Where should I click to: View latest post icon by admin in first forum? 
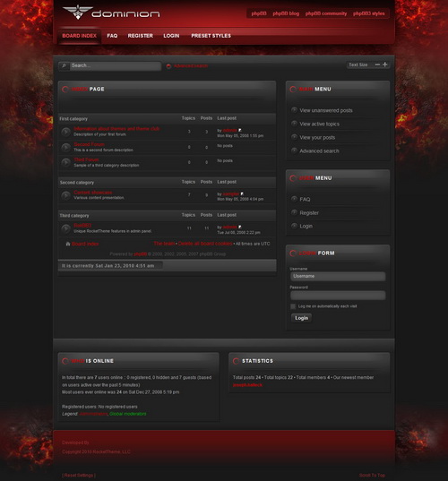pos(239,130)
